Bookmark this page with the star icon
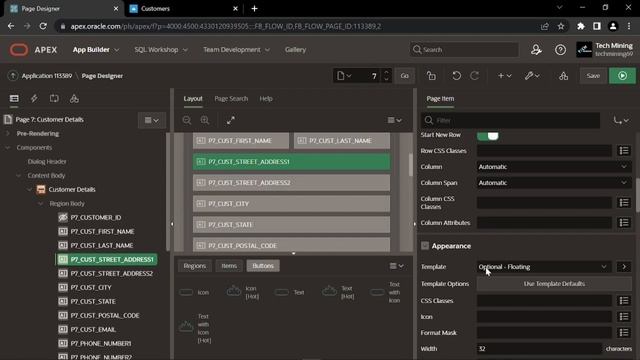This screenshot has height=360, width=640. click(x=561, y=26)
